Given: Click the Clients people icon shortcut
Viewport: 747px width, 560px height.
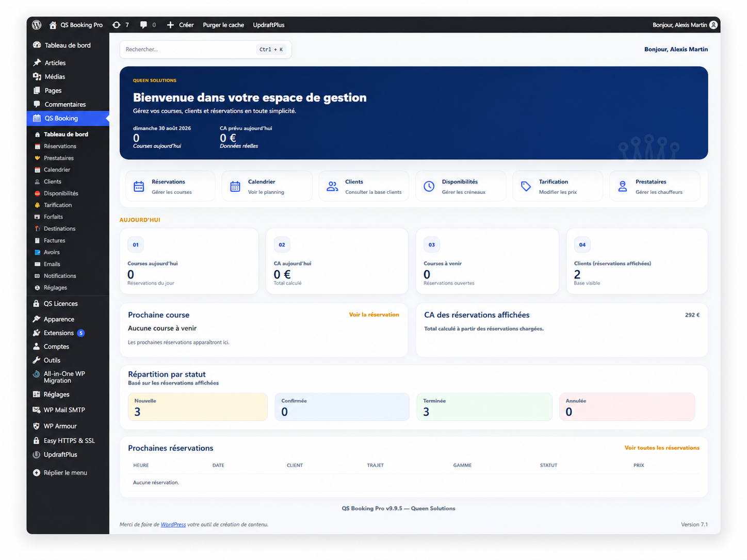Looking at the screenshot, I should click(x=332, y=187).
